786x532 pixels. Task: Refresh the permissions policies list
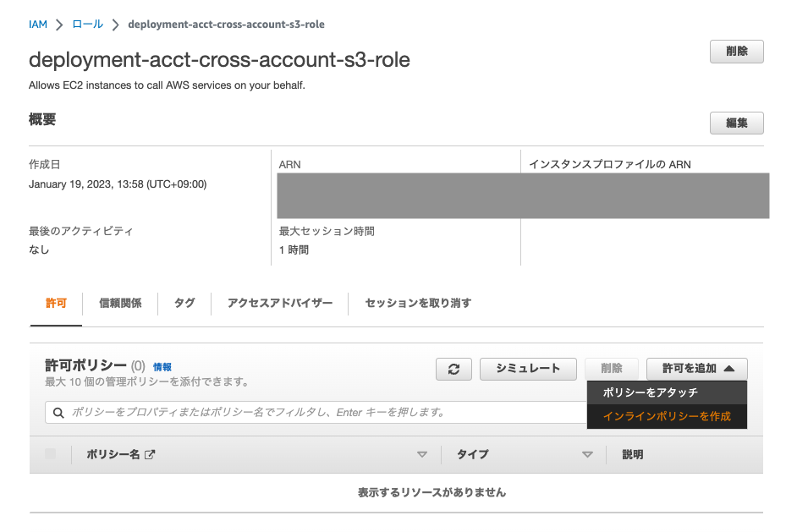point(453,369)
